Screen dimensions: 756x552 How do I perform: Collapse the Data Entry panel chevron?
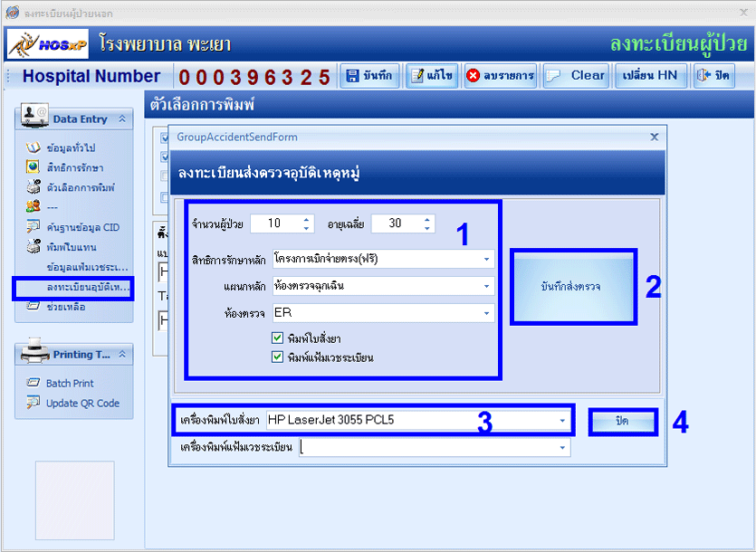click(x=122, y=119)
